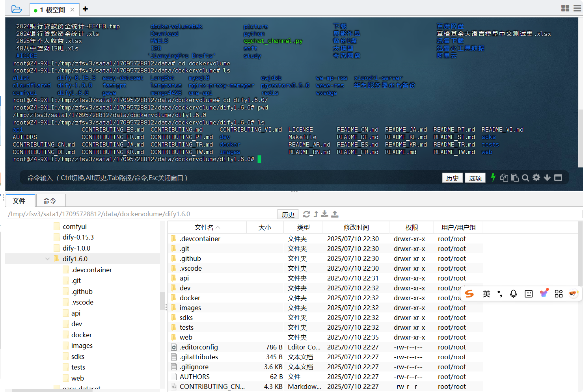Open terminal settings via the gear icon
The height and width of the screenshot is (392, 583).
[x=536, y=178]
